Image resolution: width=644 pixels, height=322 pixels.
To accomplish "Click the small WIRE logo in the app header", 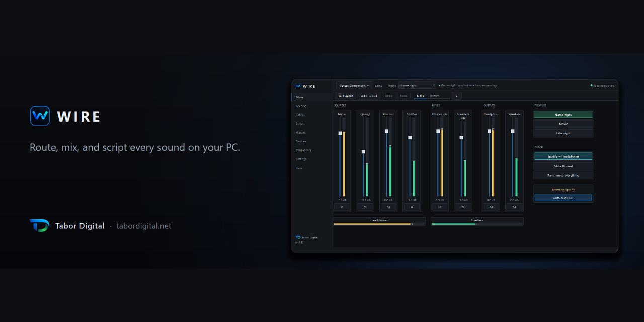I will (x=298, y=86).
